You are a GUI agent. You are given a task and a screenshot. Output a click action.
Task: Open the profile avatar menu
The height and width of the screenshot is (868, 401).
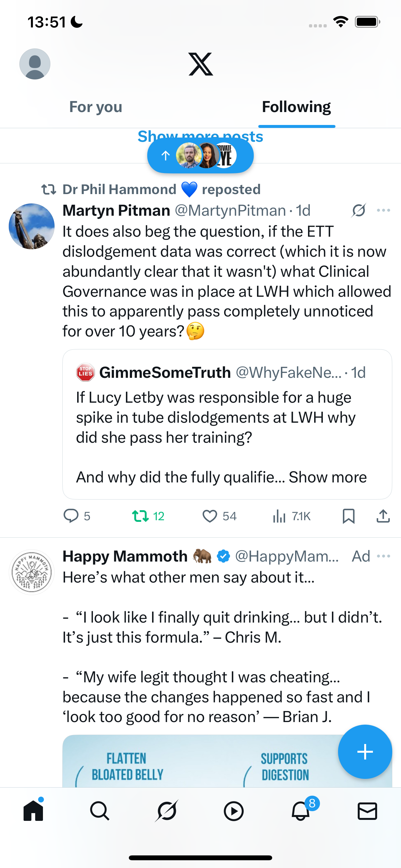point(35,64)
